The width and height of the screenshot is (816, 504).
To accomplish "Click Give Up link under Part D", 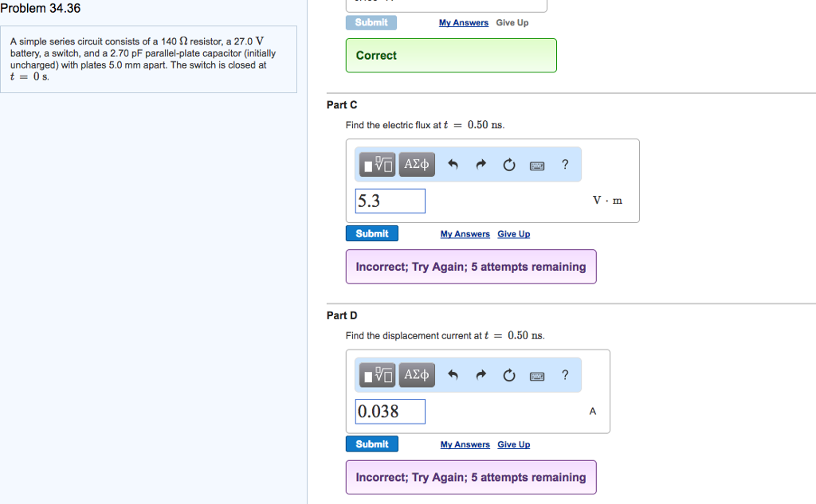I will click(x=513, y=444).
